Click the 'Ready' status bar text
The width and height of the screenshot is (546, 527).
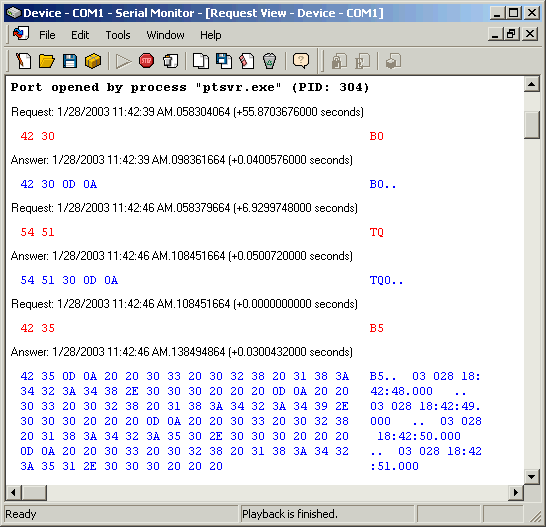tap(21, 514)
